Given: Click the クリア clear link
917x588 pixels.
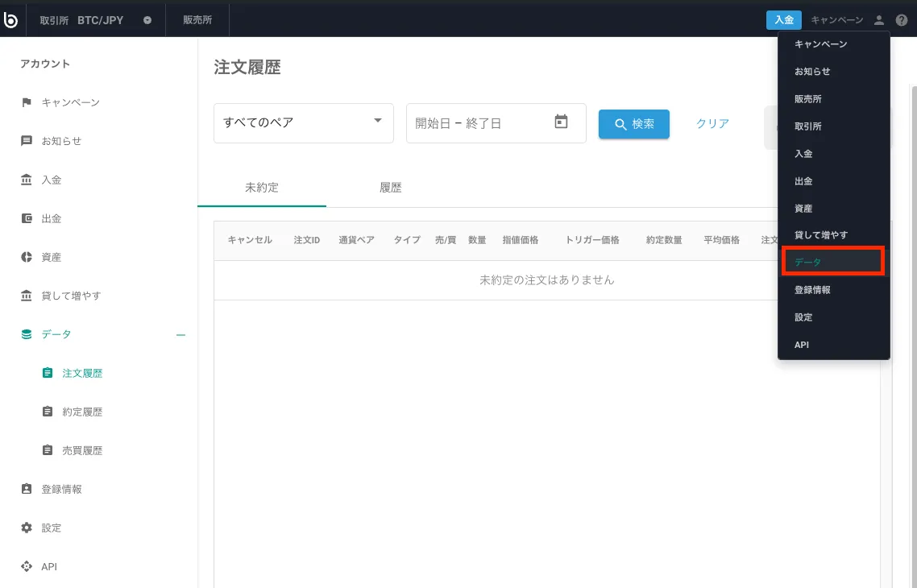Looking at the screenshot, I should (712, 124).
